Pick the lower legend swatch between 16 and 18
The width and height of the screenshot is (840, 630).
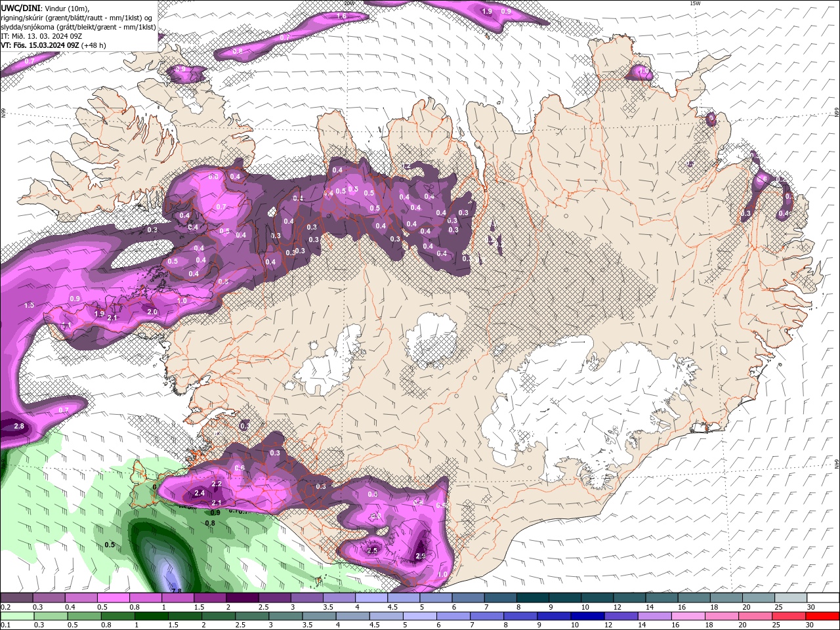690,616
